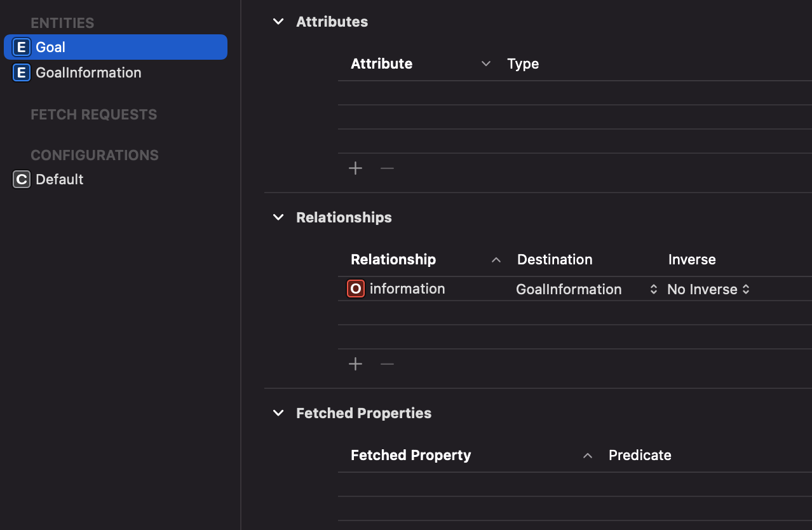
Task: Sort by the Fetched Property column header
Action: pos(410,455)
